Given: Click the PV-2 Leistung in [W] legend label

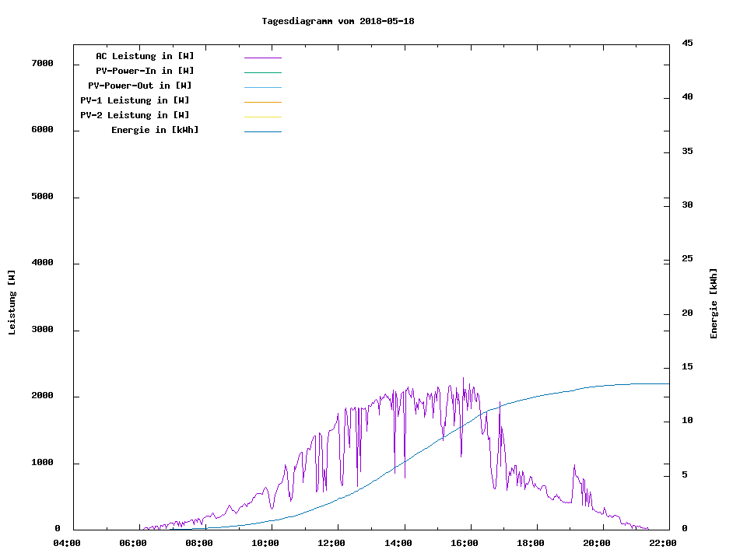Looking at the screenshot, I should 135,115.
